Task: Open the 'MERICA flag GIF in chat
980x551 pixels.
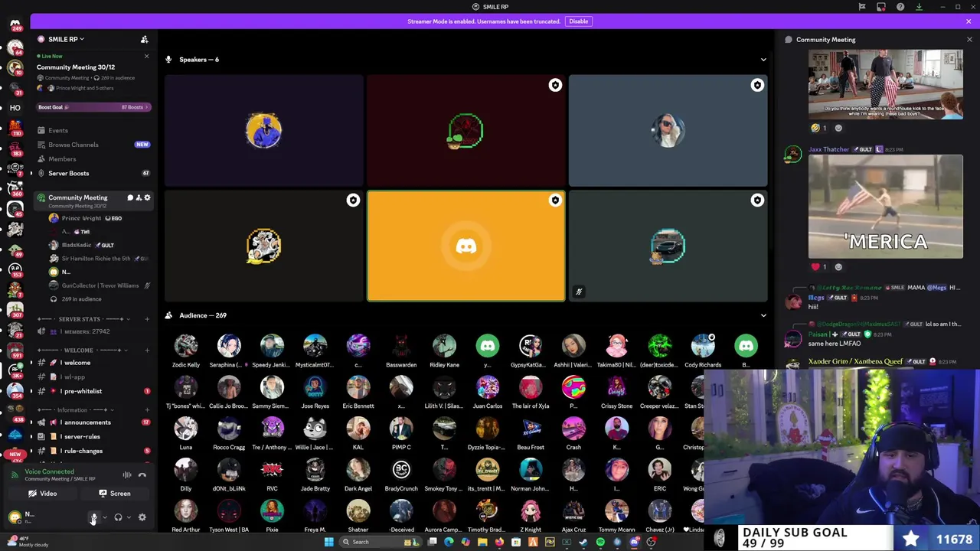Action: (886, 207)
